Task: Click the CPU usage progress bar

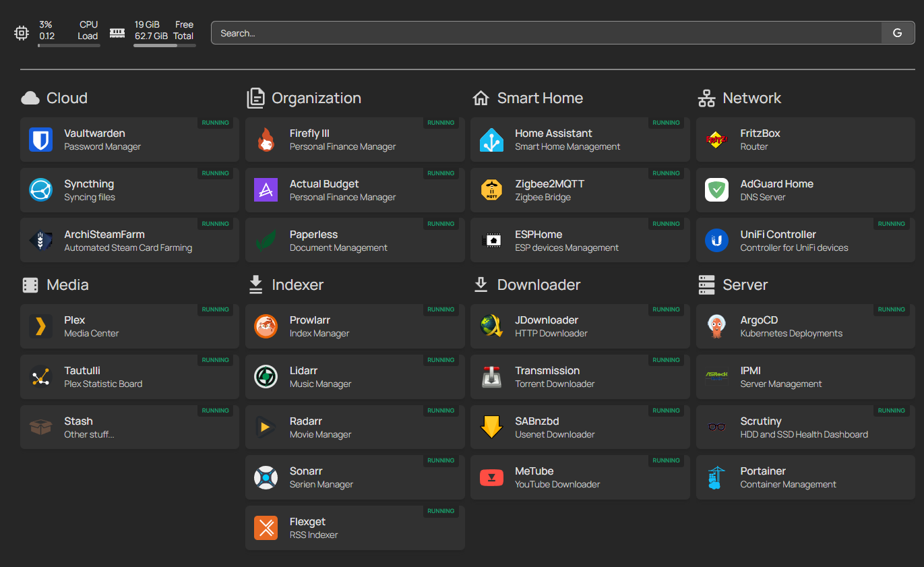Action: coord(69,46)
